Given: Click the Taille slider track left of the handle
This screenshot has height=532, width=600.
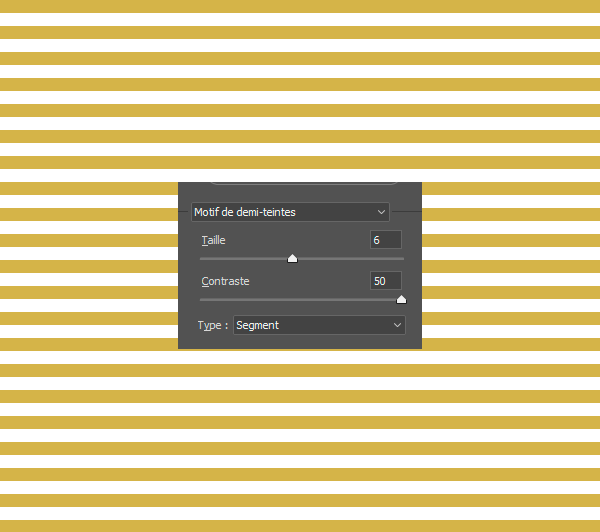Looking at the screenshot, I should 245,258.
